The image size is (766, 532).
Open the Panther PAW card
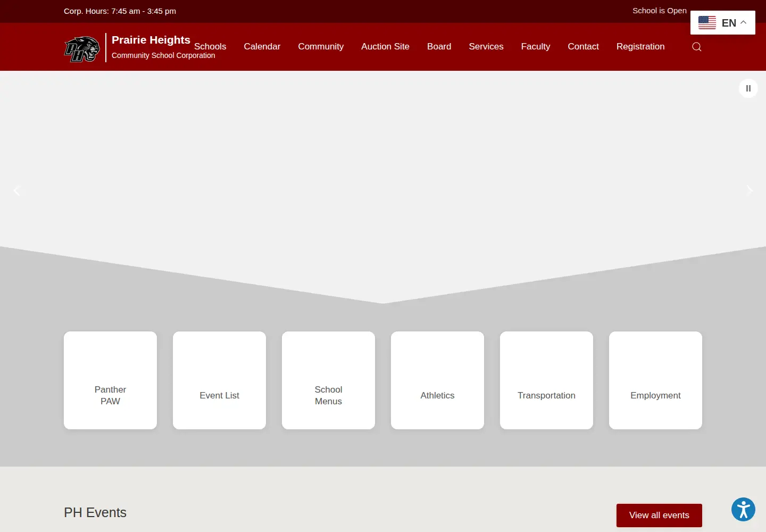pyautogui.click(x=110, y=380)
